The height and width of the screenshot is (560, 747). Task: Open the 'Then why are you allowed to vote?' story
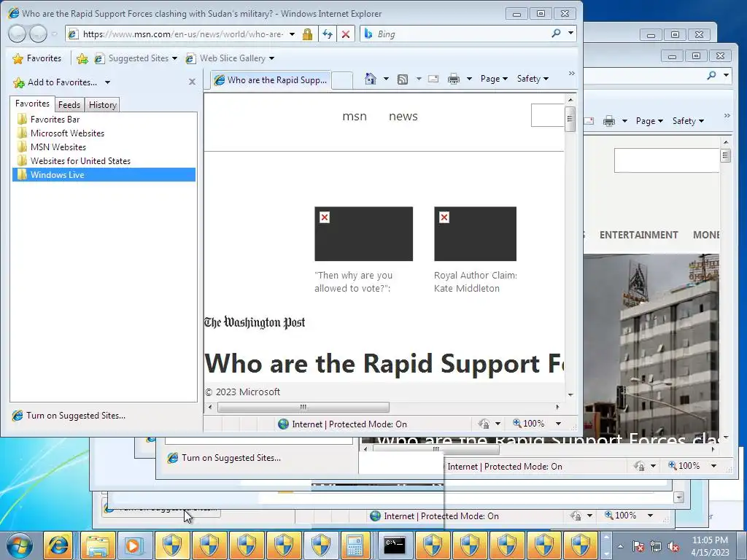point(354,282)
